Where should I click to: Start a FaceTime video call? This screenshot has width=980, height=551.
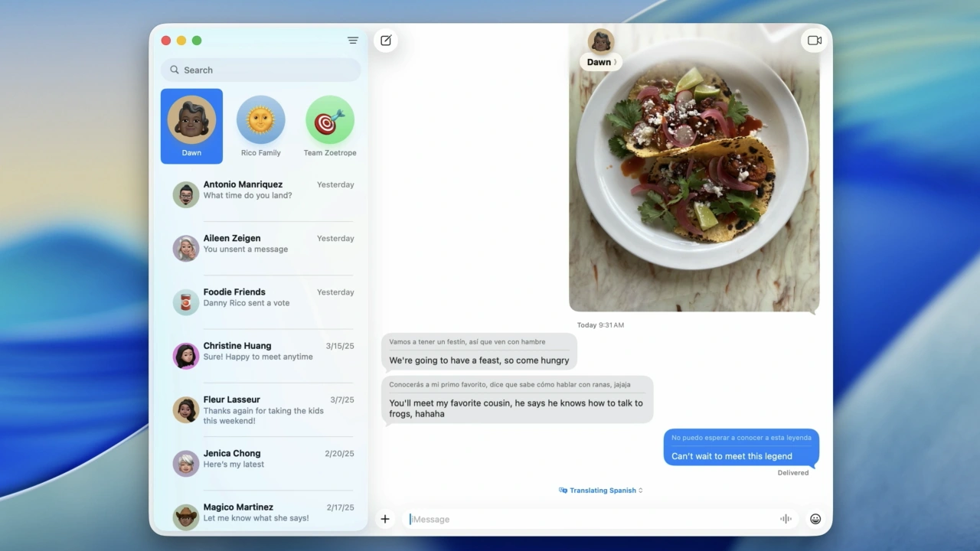[x=815, y=41]
